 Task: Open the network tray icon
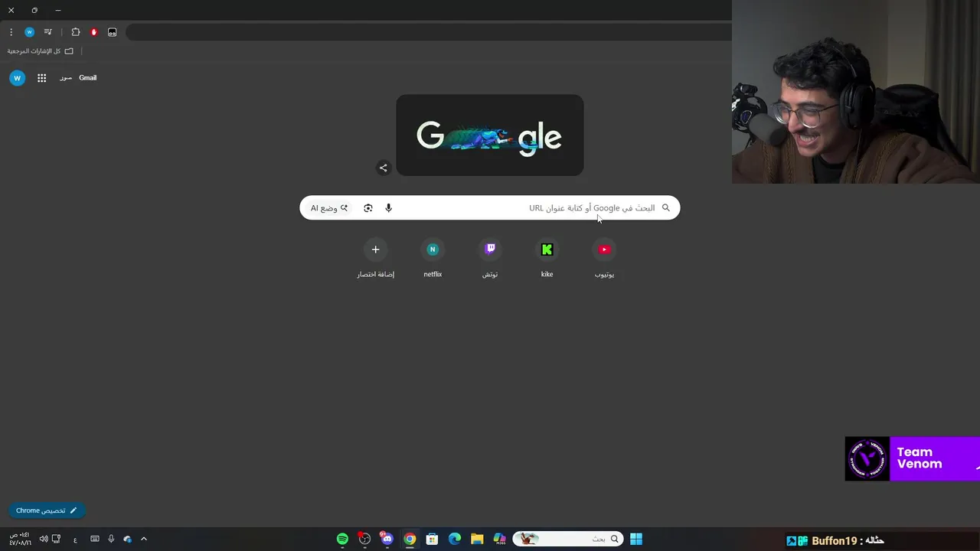point(56,539)
